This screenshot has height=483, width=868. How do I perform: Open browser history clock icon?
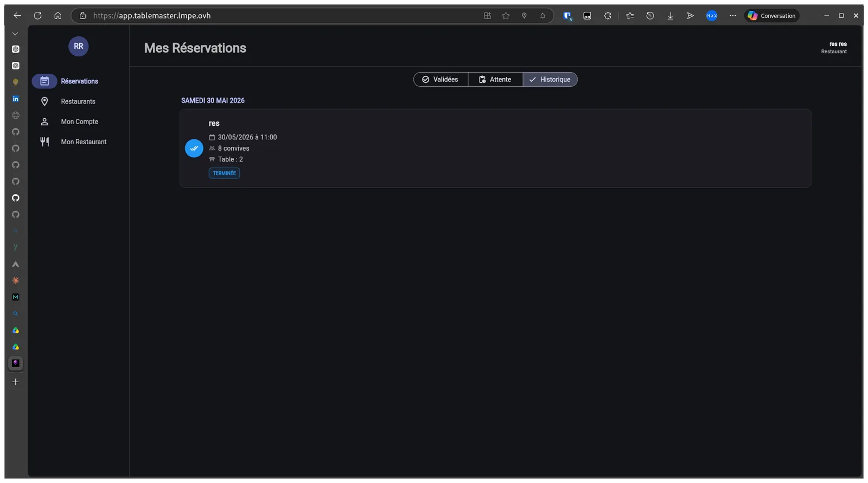click(x=650, y=16)
